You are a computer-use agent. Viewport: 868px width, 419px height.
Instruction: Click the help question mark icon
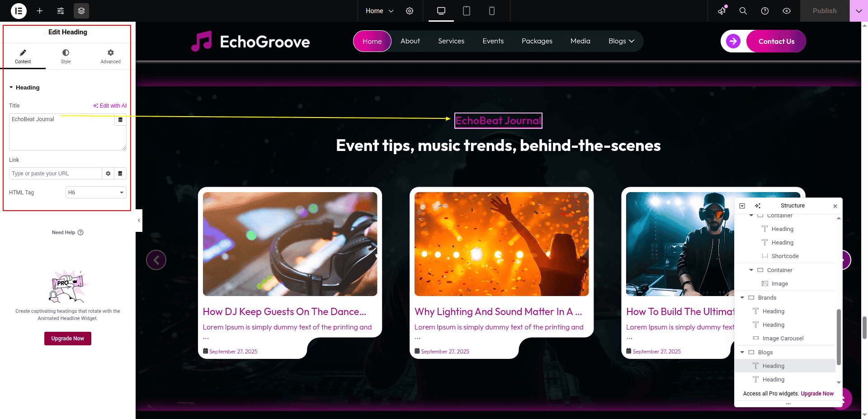tap(765, 11)
